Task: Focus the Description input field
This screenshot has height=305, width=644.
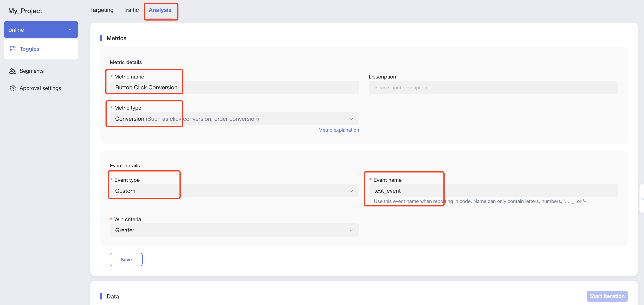Action: click(x=493, y=88)
